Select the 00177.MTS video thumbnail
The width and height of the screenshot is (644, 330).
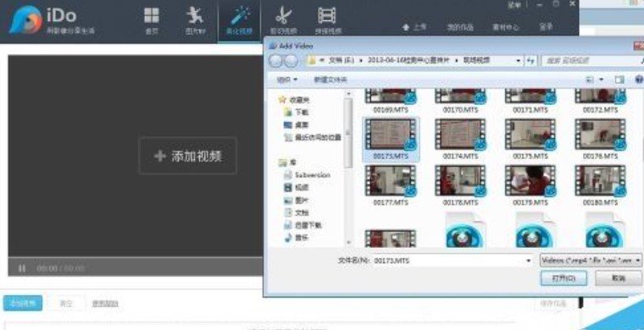coord(391,181)
